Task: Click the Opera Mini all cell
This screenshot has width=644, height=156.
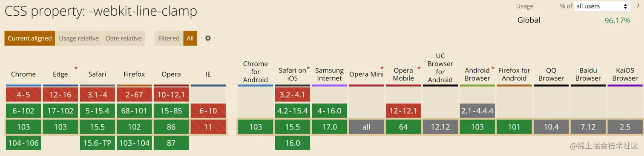Action: [x=366, y=127]
